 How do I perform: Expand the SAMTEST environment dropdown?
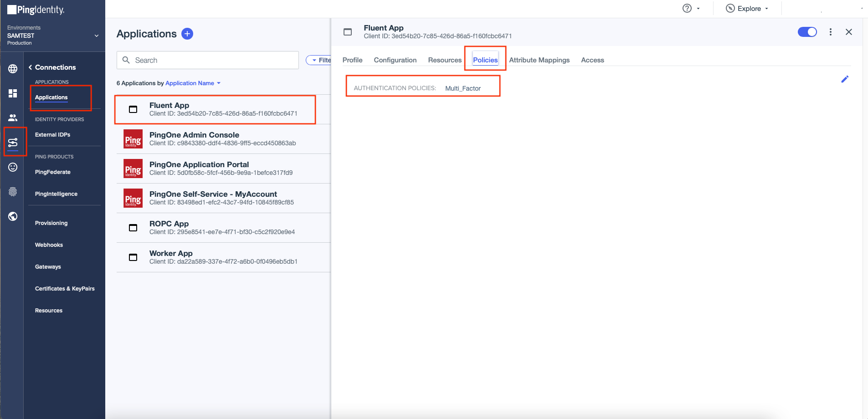coord(96,36)
